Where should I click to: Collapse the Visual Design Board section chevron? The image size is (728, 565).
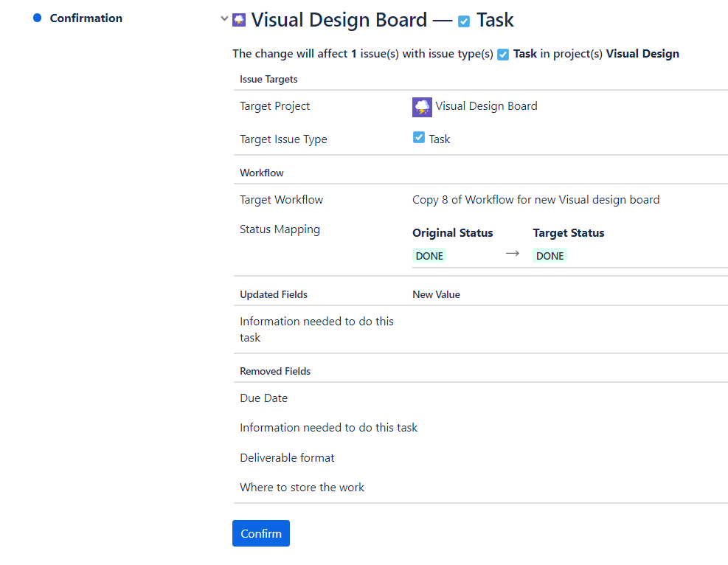224,19
